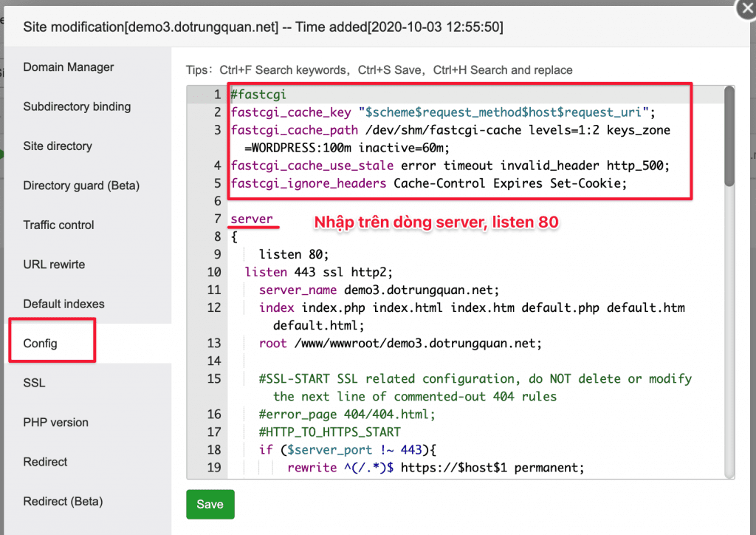Place cursor on #fastcgi comment line

coord(258,95)
